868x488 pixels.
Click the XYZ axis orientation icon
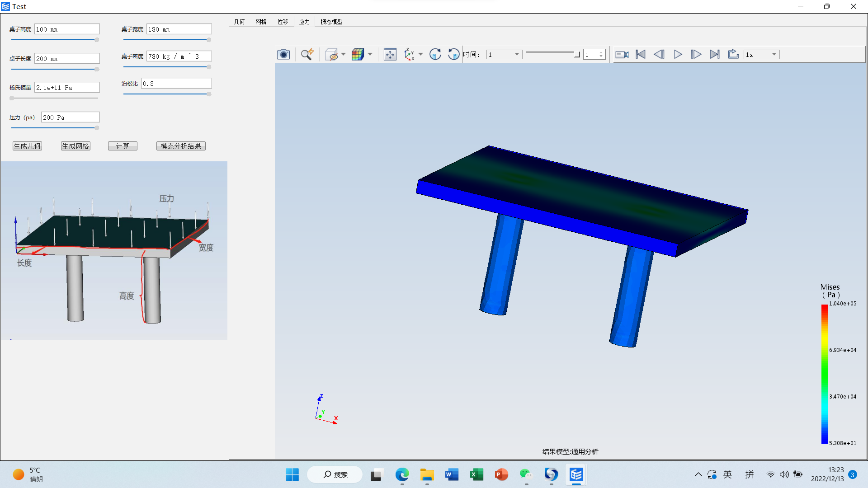[x=410, y=55]
